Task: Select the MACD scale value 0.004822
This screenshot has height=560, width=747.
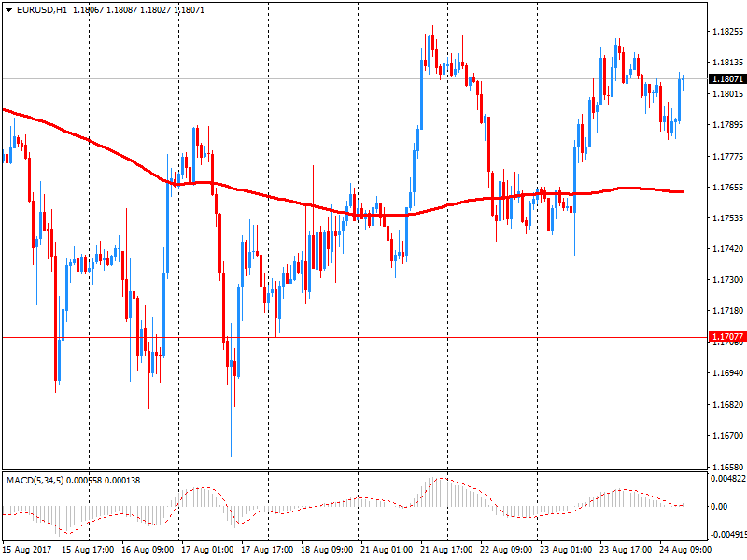Action: click(x=728, y=479)
